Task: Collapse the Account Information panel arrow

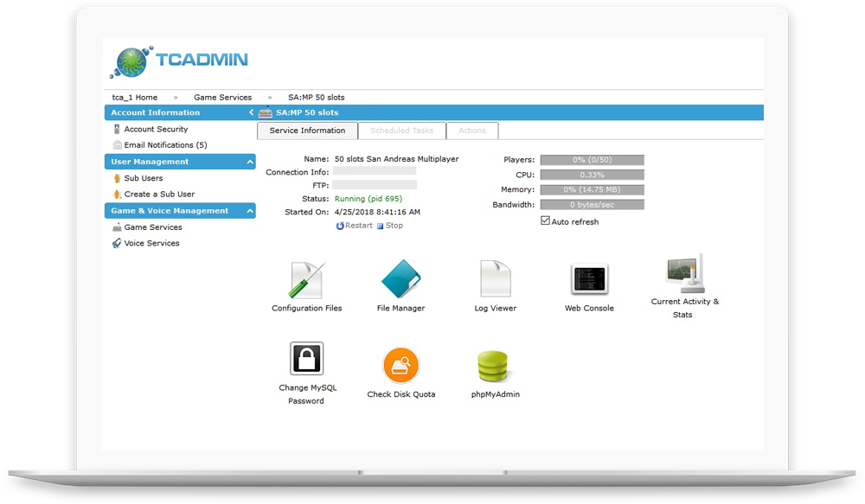Action: coord(251,112)
